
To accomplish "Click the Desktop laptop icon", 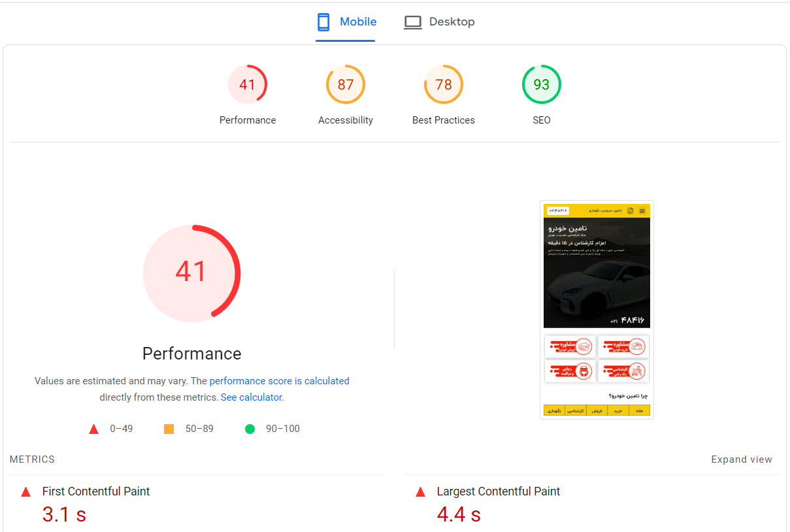I will [x=412, y=22].
